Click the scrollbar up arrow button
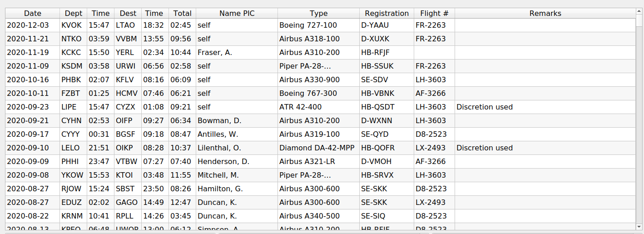Viewport: 644px width, 234px height. point(639,12)
